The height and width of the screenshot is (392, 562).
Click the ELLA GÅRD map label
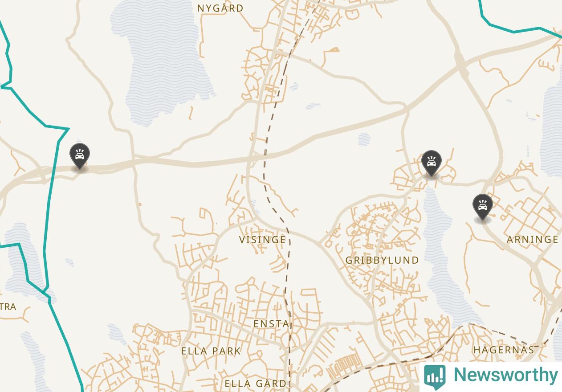point(256,384)
